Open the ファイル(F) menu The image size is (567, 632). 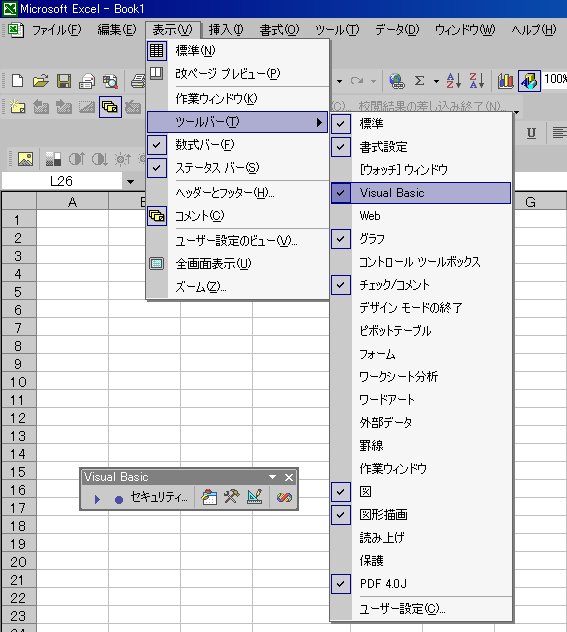(56, 30)
